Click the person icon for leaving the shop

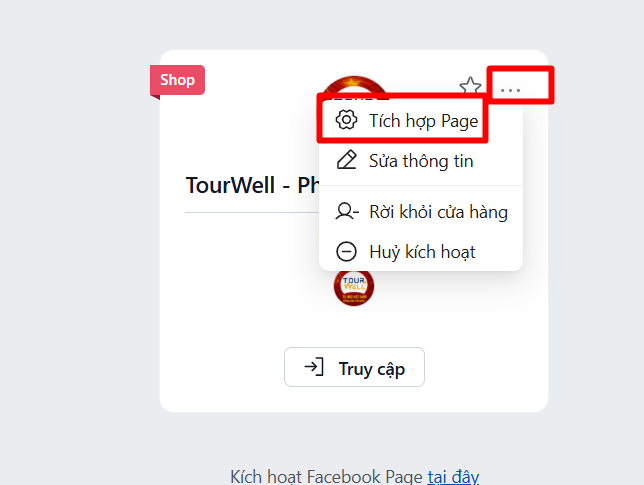(346, 212)
